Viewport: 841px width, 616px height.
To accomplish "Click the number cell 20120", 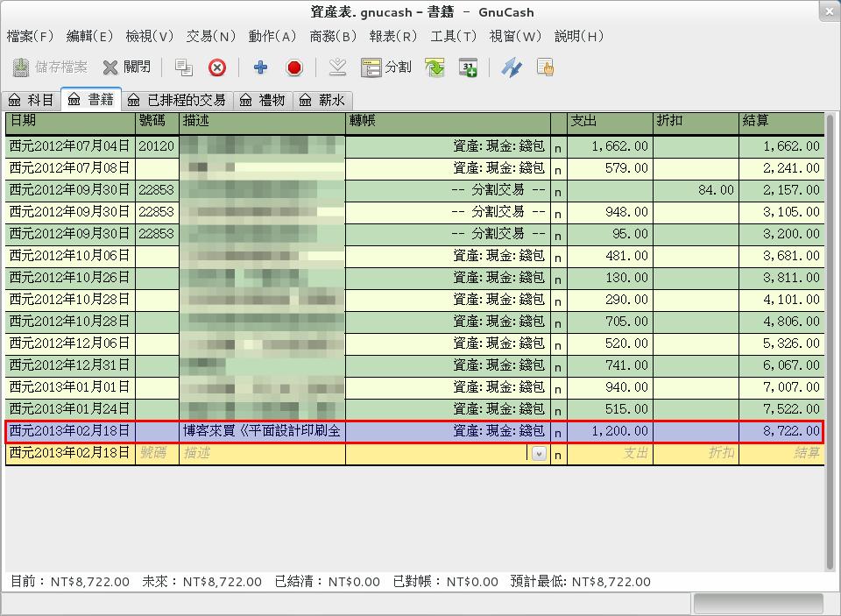I will pyautogui.click(x=157, y=146).
